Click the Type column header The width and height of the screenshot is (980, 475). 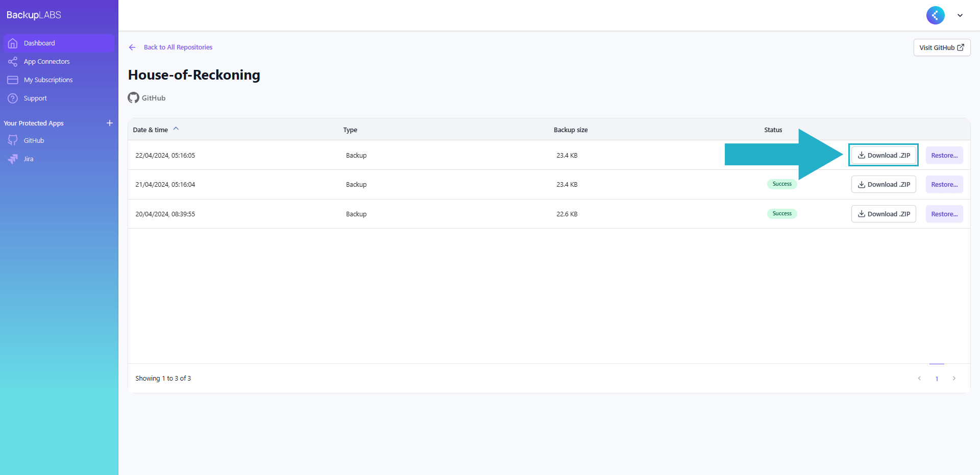click(350, 130)
